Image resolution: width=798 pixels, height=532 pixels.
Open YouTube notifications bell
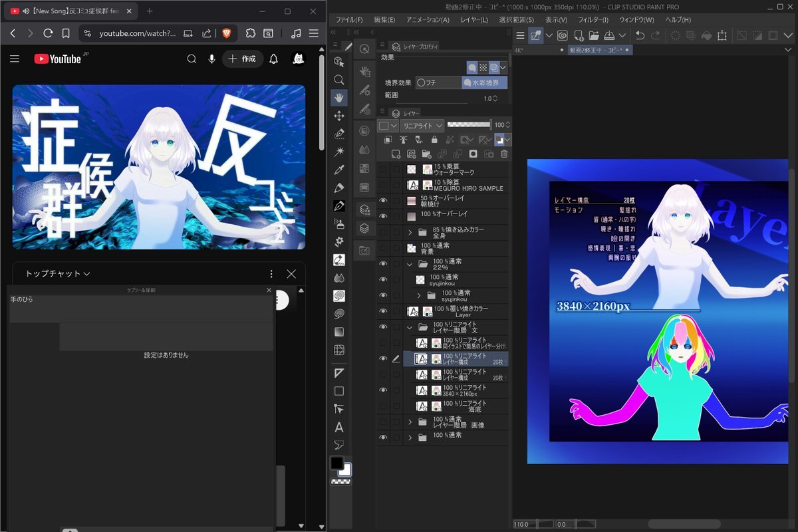click(273, 59)
